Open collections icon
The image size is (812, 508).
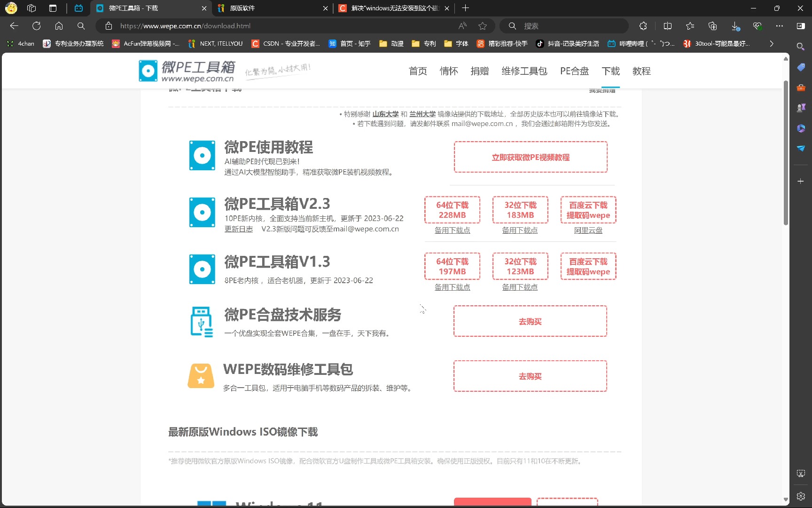(x=712, y=26)
